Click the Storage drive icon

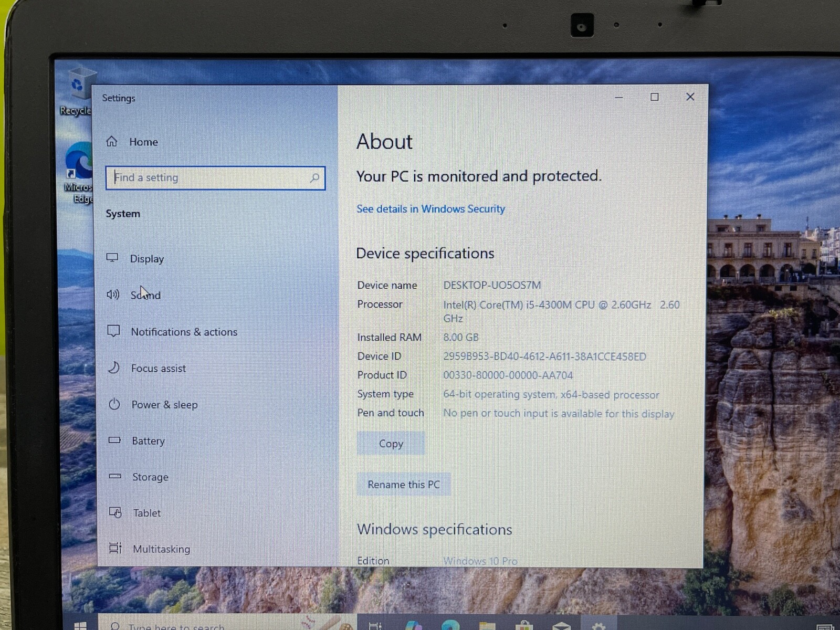(x=115, y=476)
